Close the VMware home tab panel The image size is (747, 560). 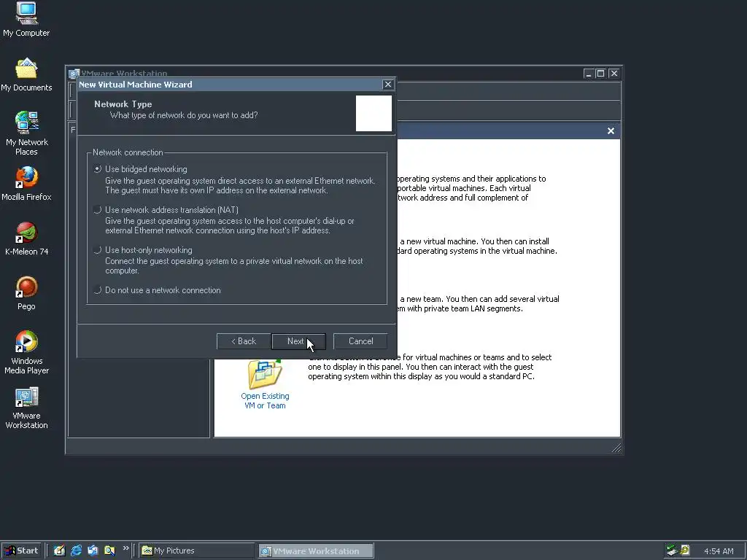click(611, 131)
